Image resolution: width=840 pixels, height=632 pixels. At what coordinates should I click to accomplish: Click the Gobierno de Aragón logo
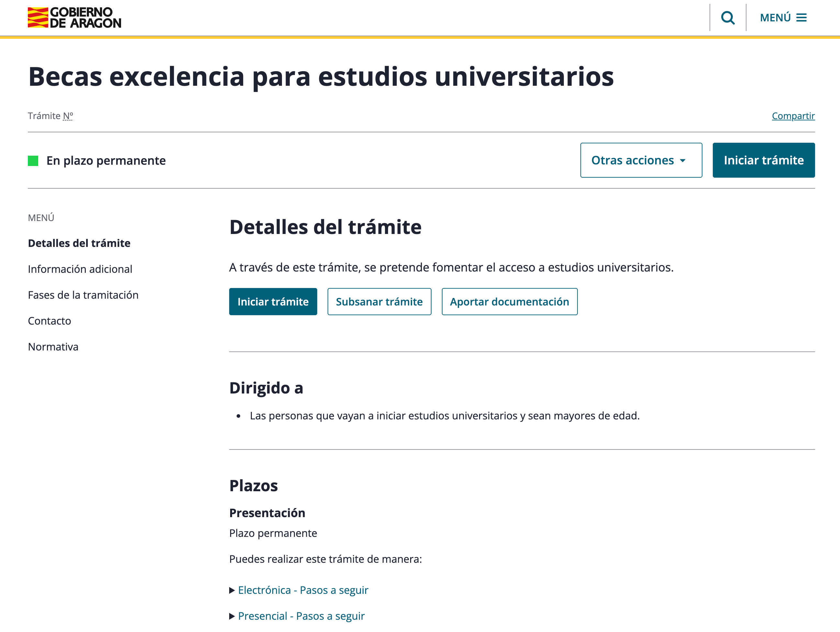[73, 17]
